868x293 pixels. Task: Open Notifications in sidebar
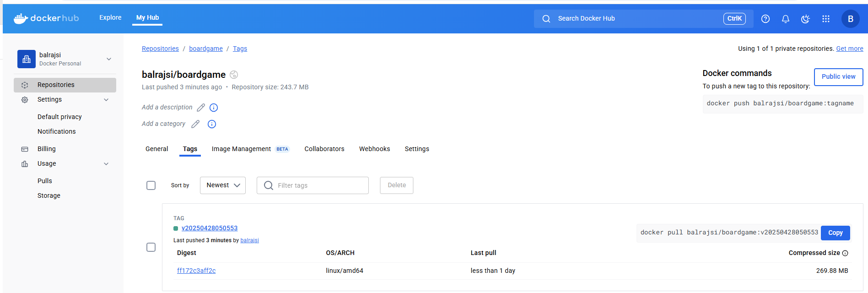[57, 132]
